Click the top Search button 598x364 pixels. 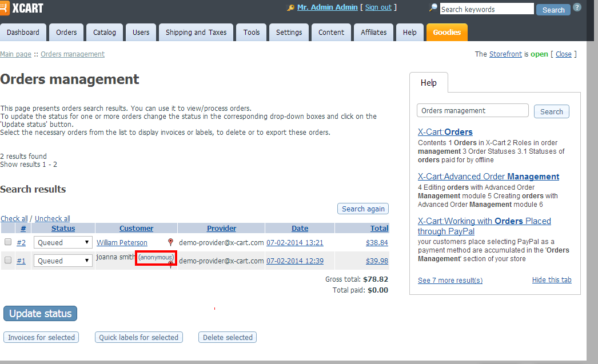(x=553, y=10)
